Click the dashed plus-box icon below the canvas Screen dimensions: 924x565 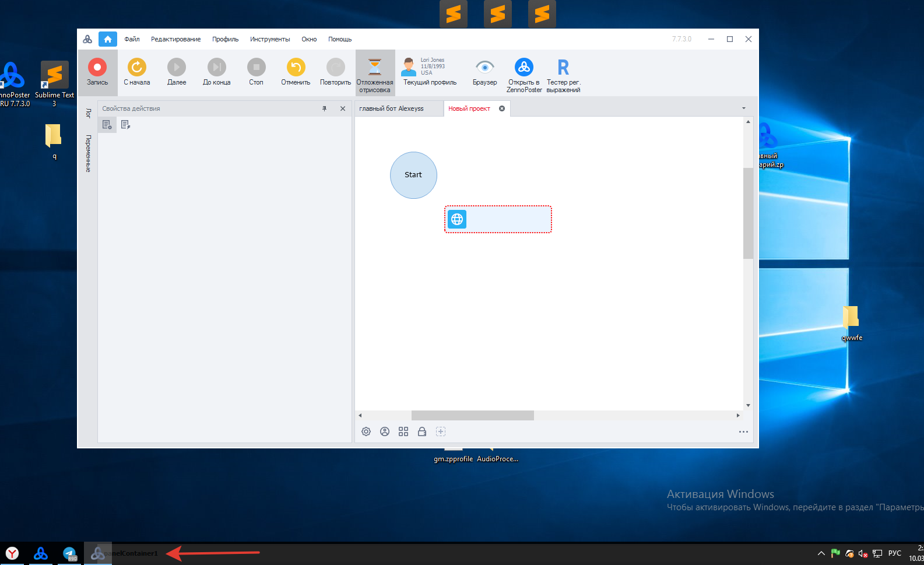click(x=441, y=431)
